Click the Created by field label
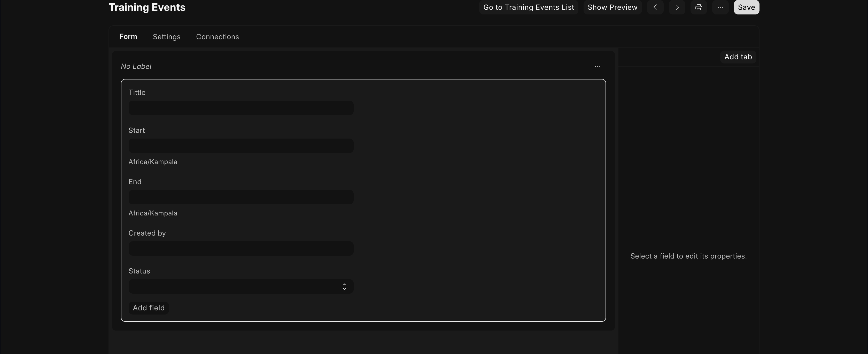 pyautogui.click(x=147, y=233)
